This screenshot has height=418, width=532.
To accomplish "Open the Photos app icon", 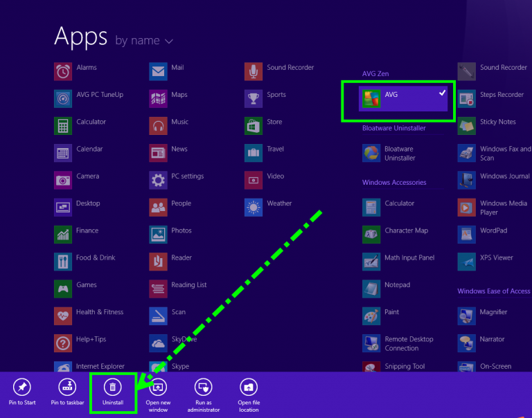I will (158, 234).
